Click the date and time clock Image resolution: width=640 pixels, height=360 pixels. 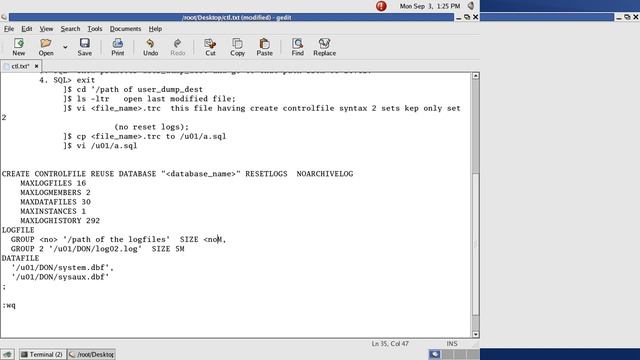pos(430,6)
